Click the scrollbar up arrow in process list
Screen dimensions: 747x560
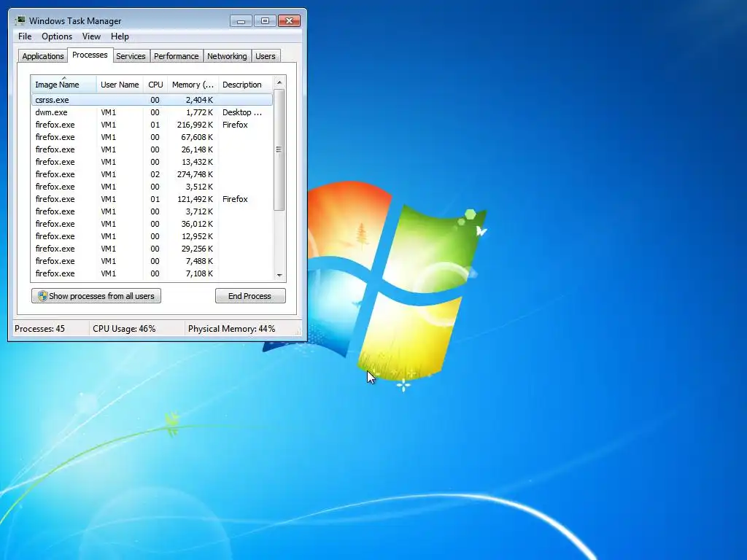(x=279, y=82)
